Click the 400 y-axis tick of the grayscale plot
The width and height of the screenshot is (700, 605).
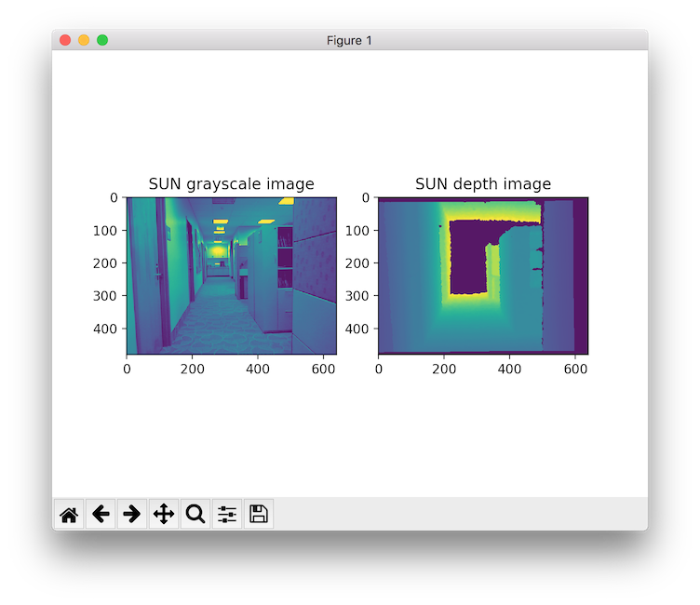pyautogui.click(x=105, y=329)
